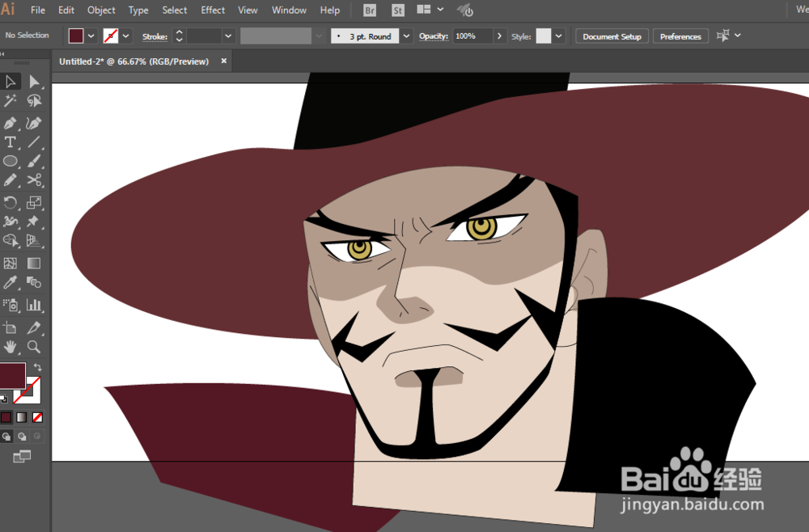Expand the fill color dropdown in control bar

pyautogui.click(x=91, y=36)
